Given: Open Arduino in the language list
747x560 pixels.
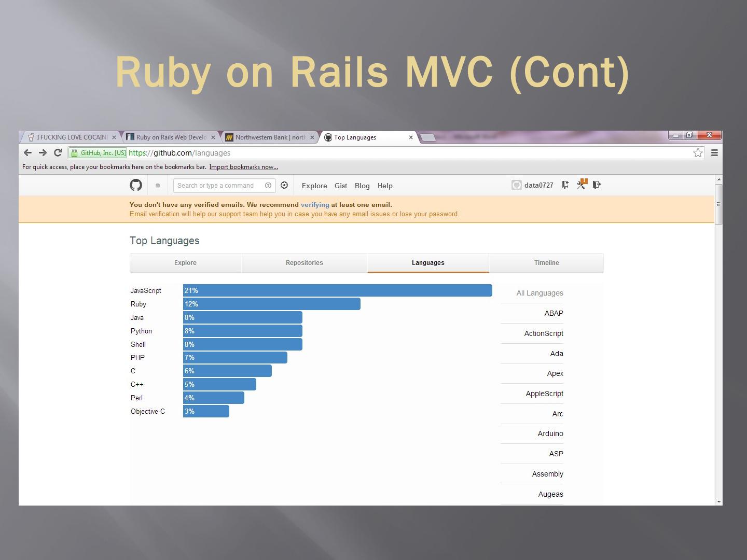Looking at the screenshot, I should coord(550,433).
